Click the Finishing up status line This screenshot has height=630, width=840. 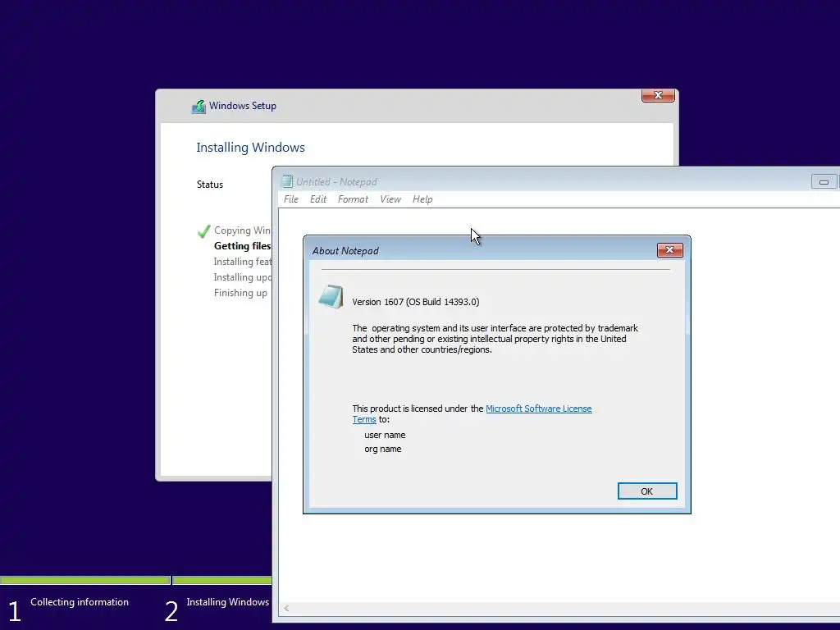point(240,293)
